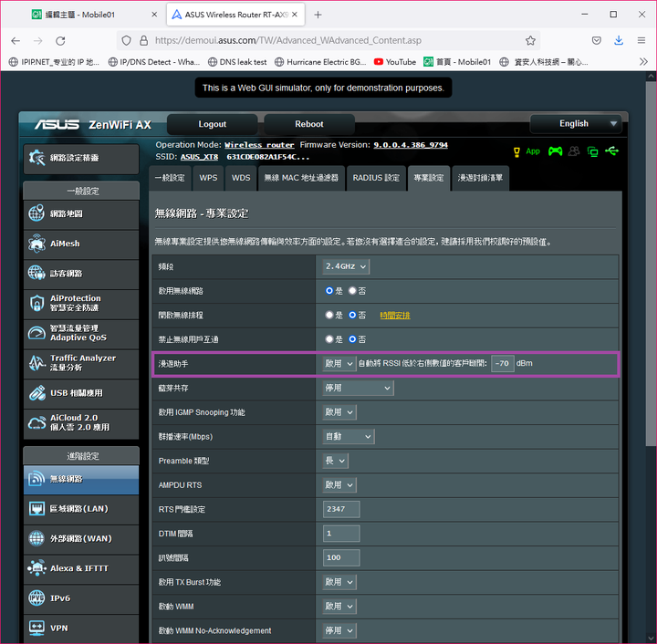Open USB application icon
Viewport: 657px width, 644px height.
click(x=36, y=393)
